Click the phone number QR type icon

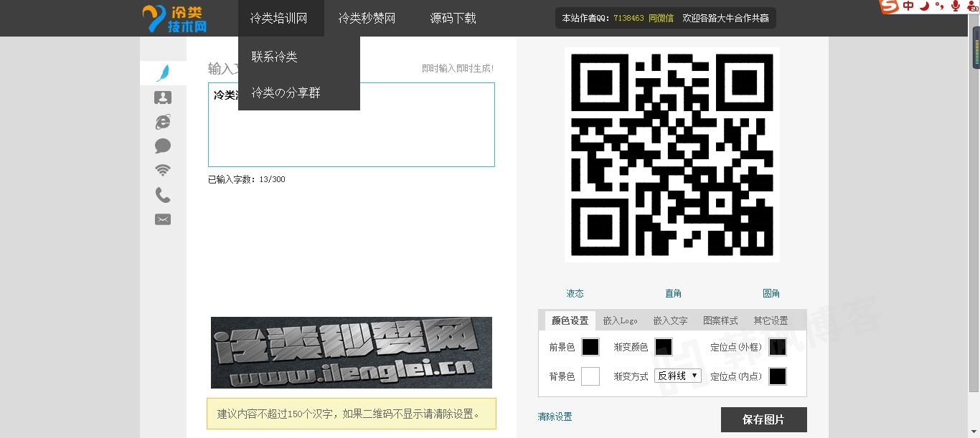[163, 194]
